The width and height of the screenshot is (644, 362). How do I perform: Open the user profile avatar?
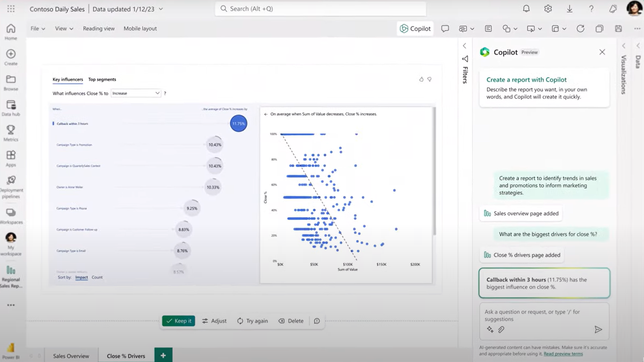(x=634, y=8)
